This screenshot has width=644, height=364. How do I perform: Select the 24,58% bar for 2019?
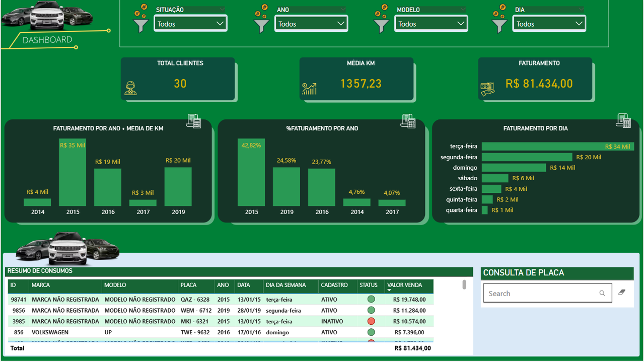287,187
